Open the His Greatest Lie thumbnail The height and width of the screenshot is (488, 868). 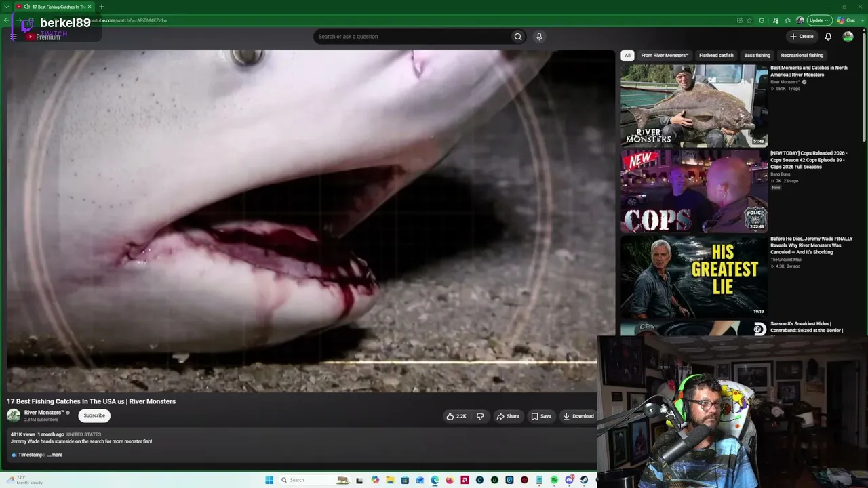694,277
